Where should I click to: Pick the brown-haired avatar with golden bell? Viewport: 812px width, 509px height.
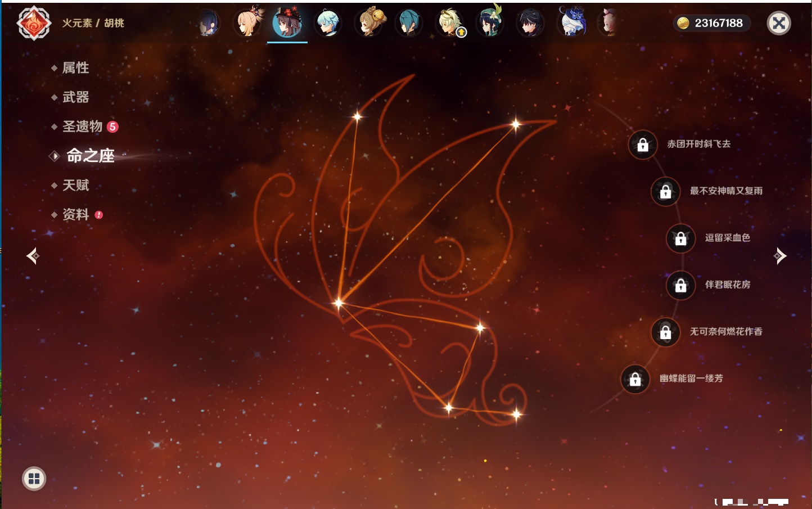click(369, 22)
